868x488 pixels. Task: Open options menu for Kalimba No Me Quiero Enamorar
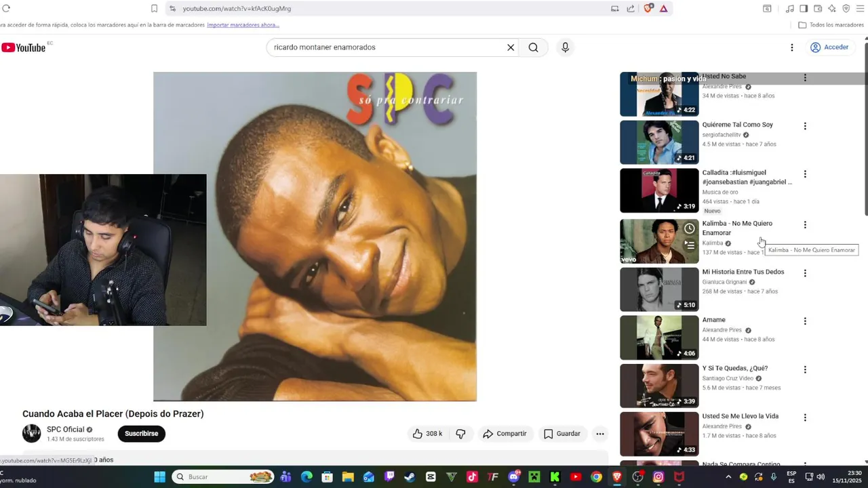805,225
